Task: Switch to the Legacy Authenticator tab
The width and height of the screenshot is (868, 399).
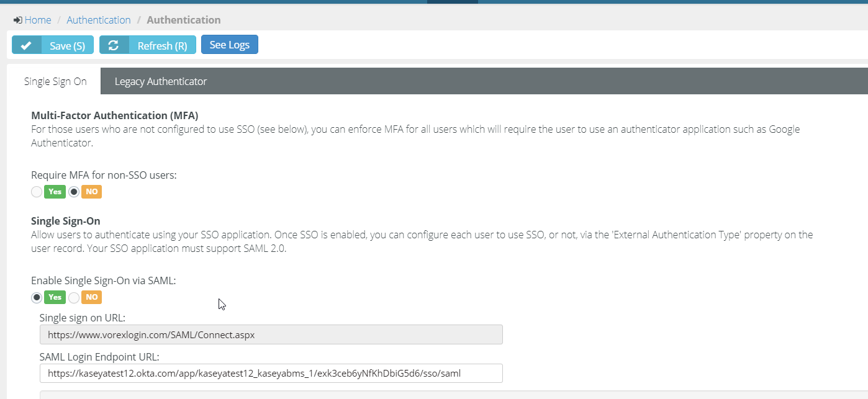Action: (x=161, y=81)
